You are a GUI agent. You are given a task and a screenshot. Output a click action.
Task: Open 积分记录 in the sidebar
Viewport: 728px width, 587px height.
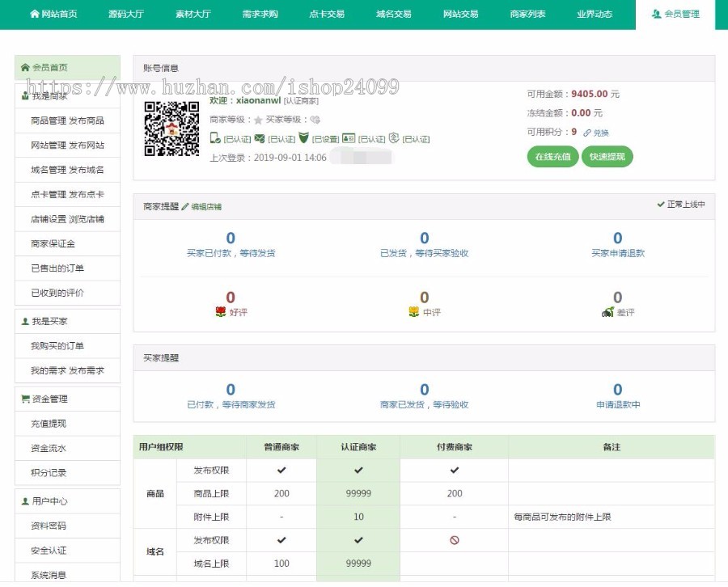49,473
